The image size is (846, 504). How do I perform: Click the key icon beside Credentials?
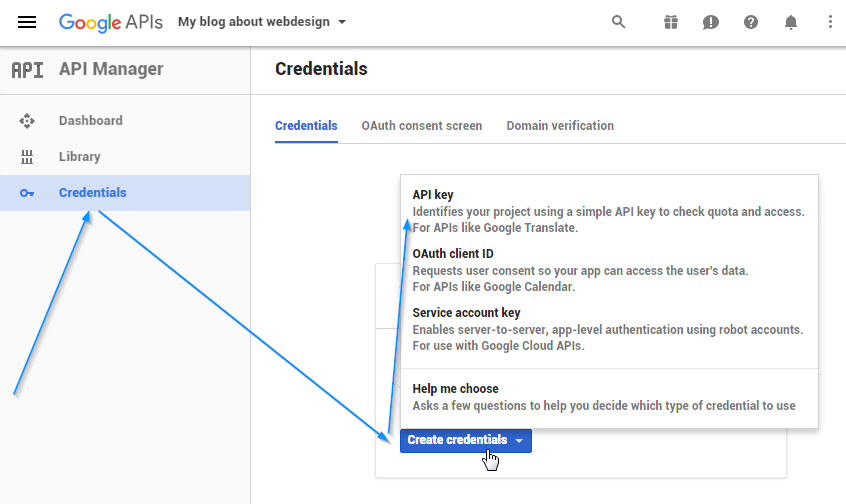pos(27,193)
